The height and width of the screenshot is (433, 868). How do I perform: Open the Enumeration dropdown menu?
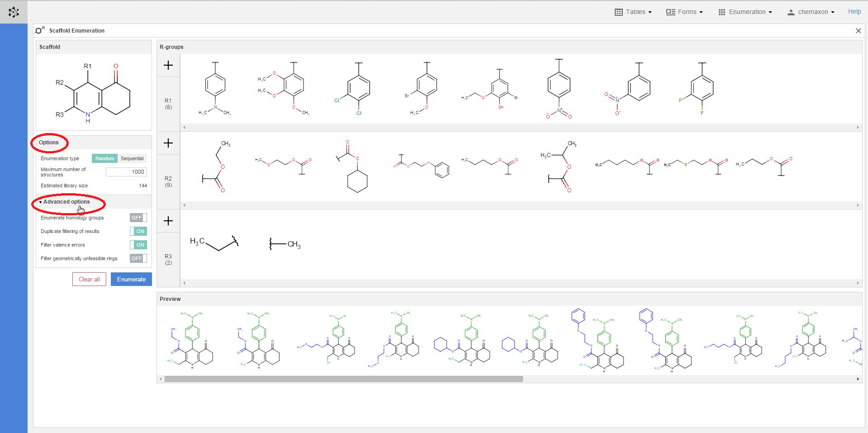tap(745, 12)
